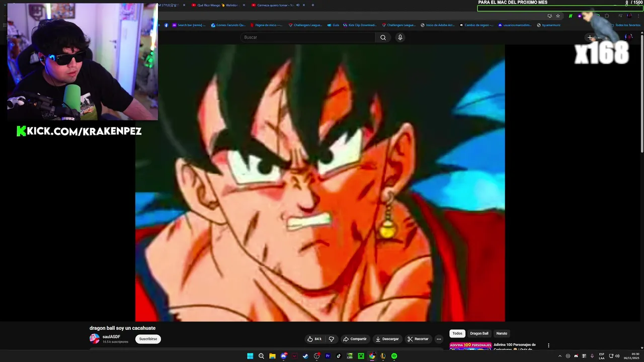
Task: Open ESP LAA keyboard language selector
Action: point(602,356)
